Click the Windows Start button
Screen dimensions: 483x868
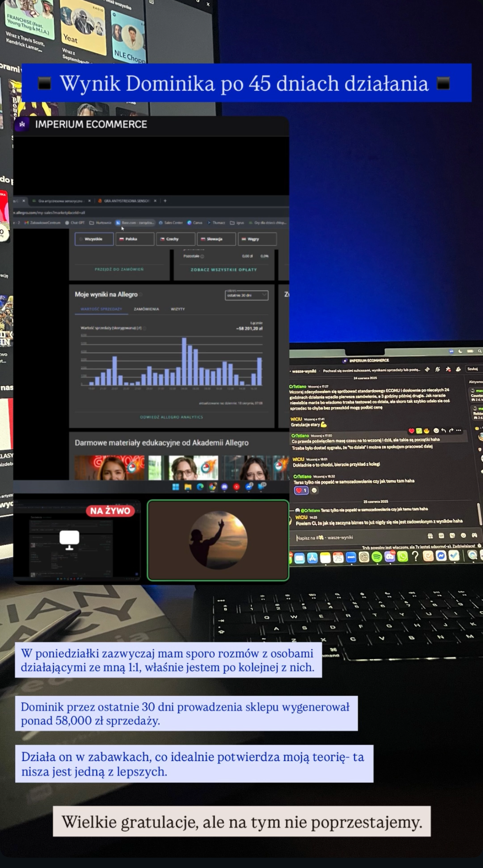click(x=175, y=487)
